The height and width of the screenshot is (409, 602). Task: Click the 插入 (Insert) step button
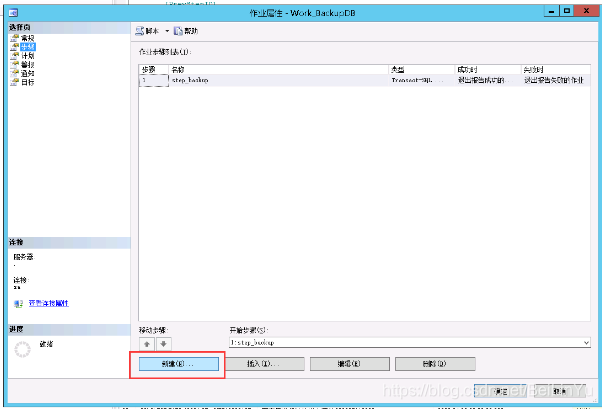coord(265,364)
